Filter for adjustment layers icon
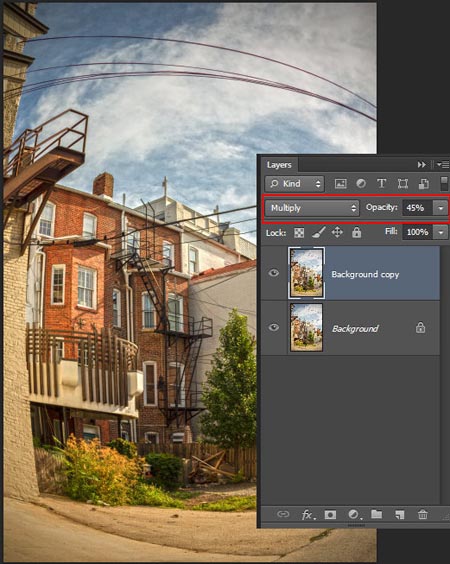The image size is (450, 564). tap(361, 184)
